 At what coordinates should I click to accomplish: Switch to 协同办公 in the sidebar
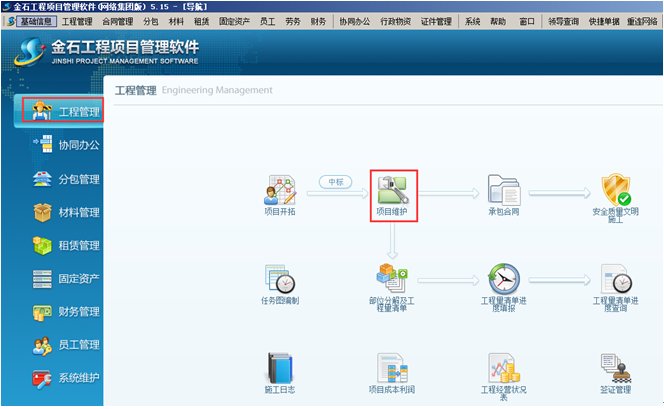click(66, 146)
